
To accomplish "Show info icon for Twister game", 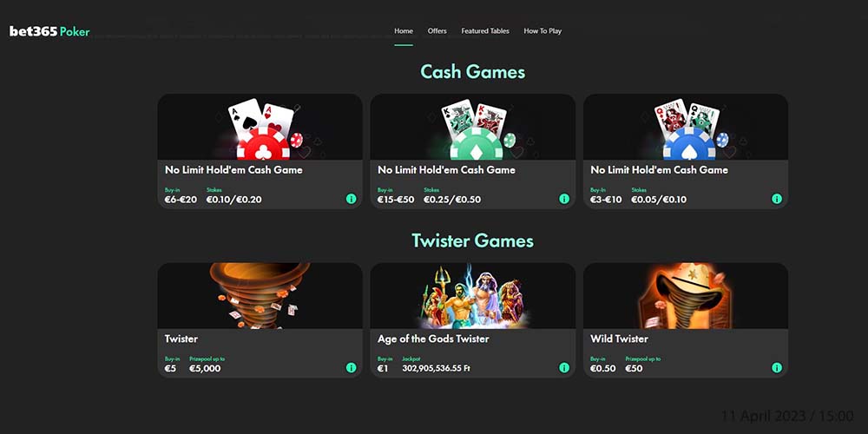I will coord(351,367).
